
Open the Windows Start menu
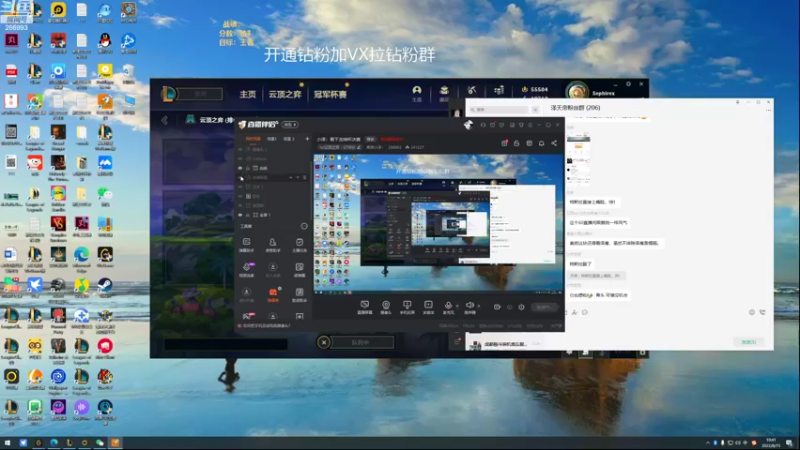[7, 442]
